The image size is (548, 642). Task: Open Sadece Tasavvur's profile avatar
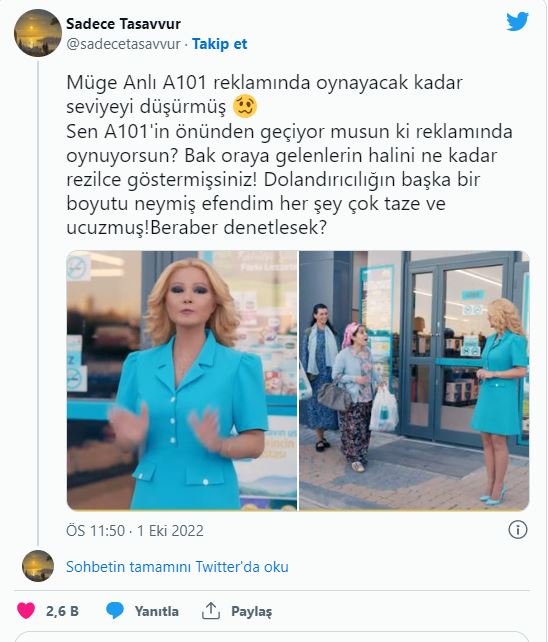(38, 33)
